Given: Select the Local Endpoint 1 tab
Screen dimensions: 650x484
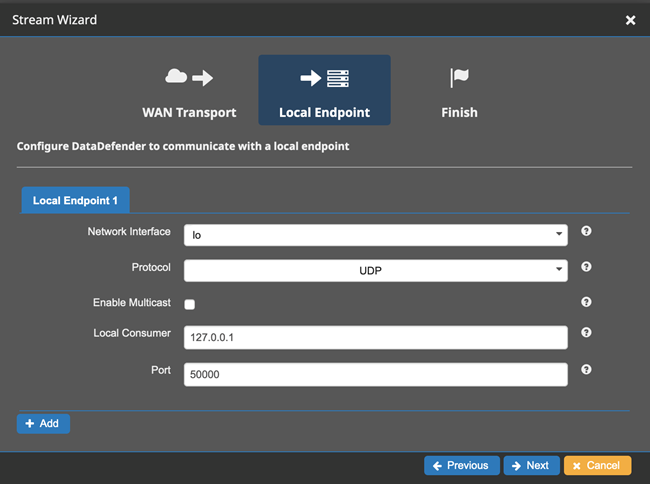Looking at the screenshot, I should (x=75, y=200).
